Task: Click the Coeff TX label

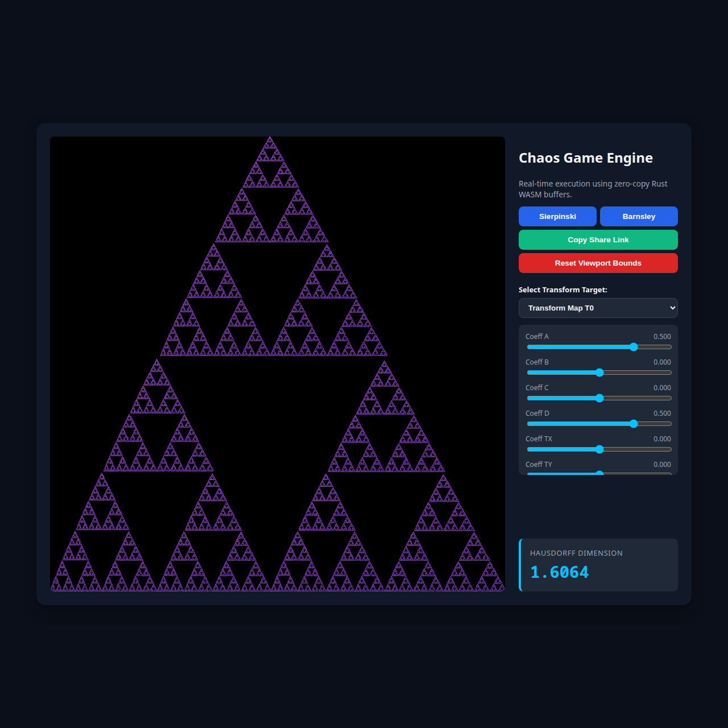Action: tap(539, 439)
